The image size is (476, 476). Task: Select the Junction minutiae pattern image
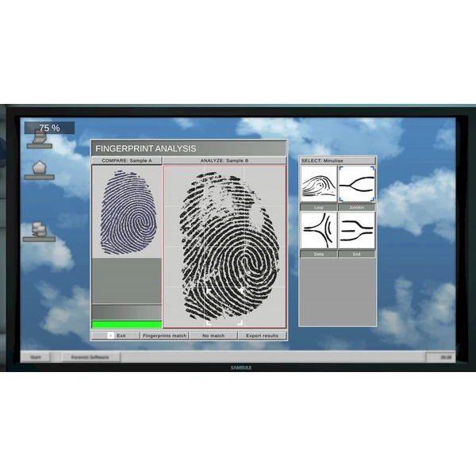pos(357,184)
